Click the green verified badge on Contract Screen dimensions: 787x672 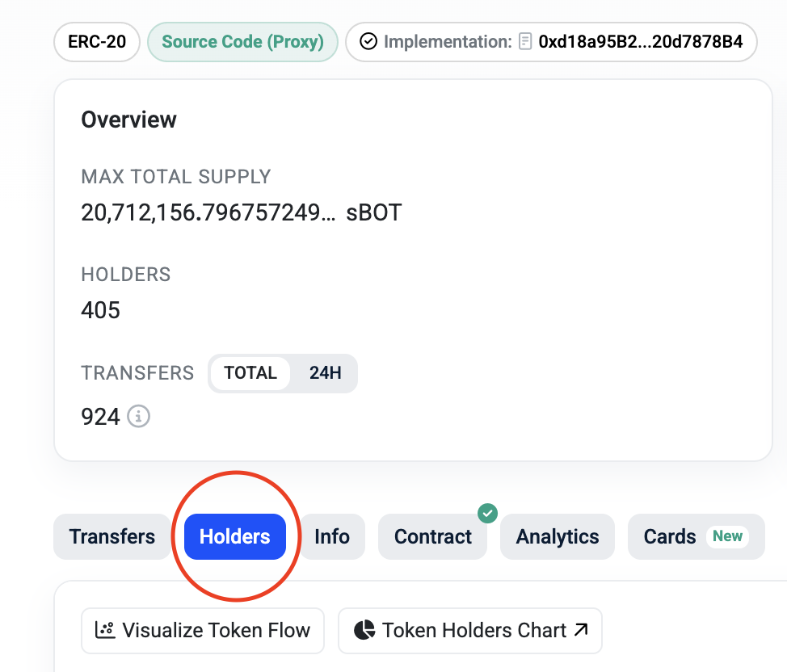(487, 513)
